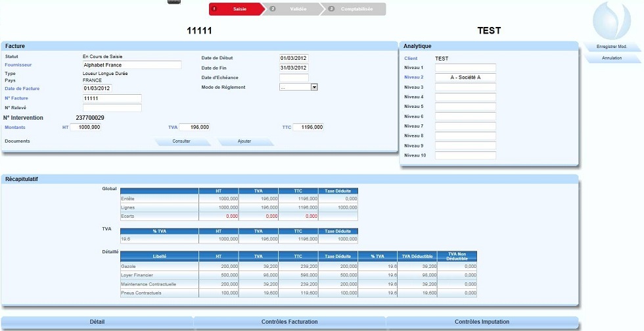Open the Contrôles Imputation section
The image size is (644, 331).
(x=482, y=322)
